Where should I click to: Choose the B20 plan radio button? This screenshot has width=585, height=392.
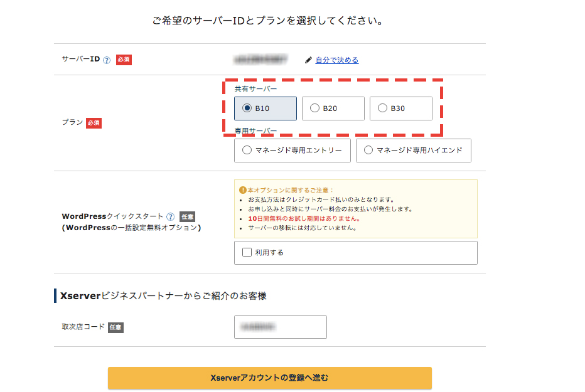click(x=315, y=109)
